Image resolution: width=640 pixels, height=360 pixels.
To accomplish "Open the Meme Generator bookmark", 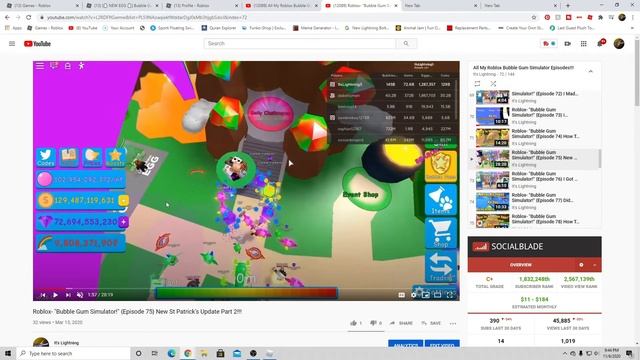I will click(316, 28).
